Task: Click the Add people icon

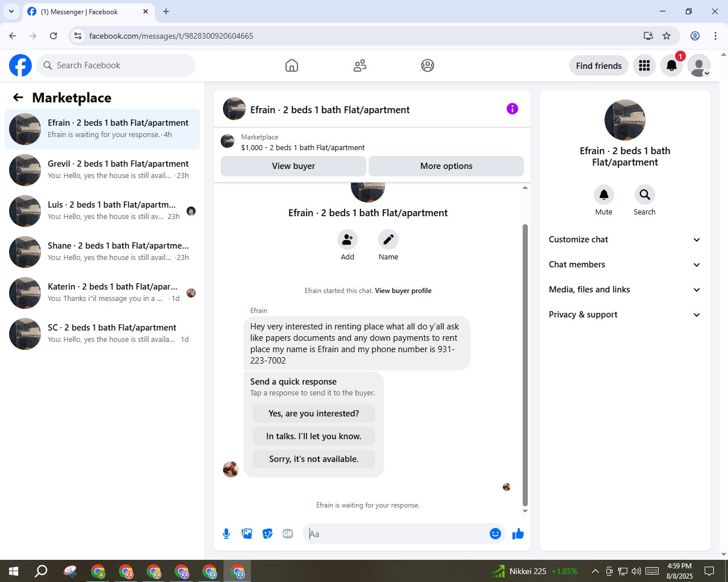Action: 348,240
